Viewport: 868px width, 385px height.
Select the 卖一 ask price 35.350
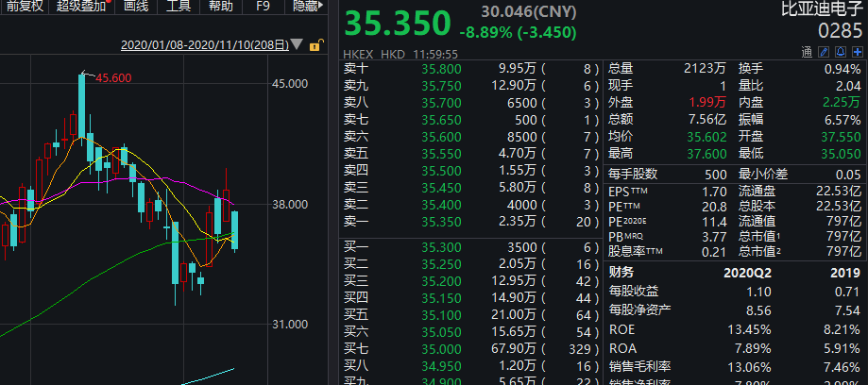pos(441,222)
